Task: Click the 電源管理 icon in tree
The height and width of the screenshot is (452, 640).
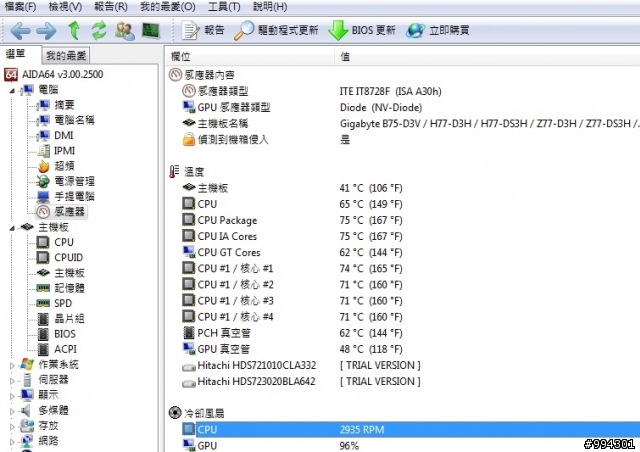Action: tap(43, 181)
